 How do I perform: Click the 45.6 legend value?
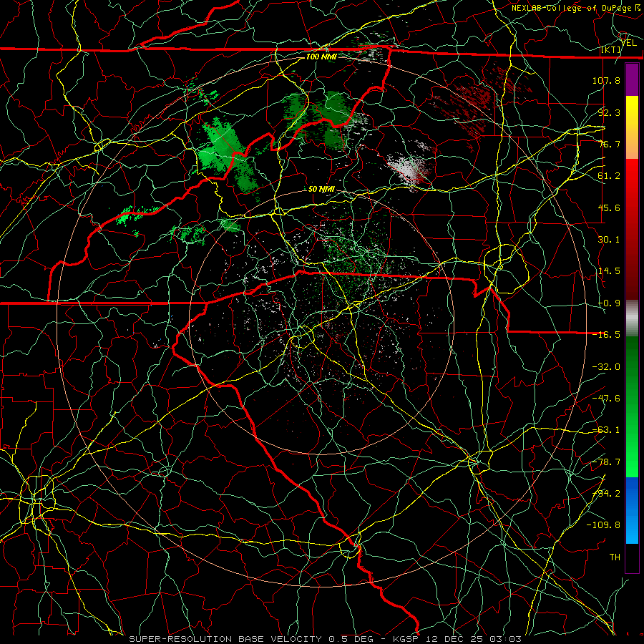point(609,208)
